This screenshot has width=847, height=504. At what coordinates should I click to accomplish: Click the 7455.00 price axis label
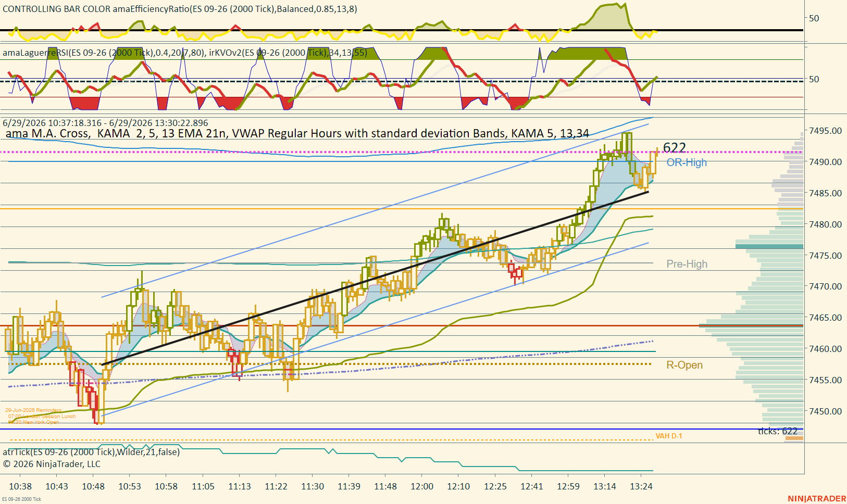pyautogui.click(x=825, y=380)
